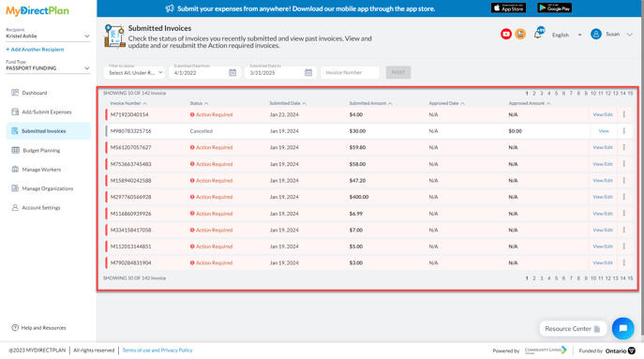Open the YouTube video icon in header
Viewport: 644px width, 359px height.
point(506,34)
